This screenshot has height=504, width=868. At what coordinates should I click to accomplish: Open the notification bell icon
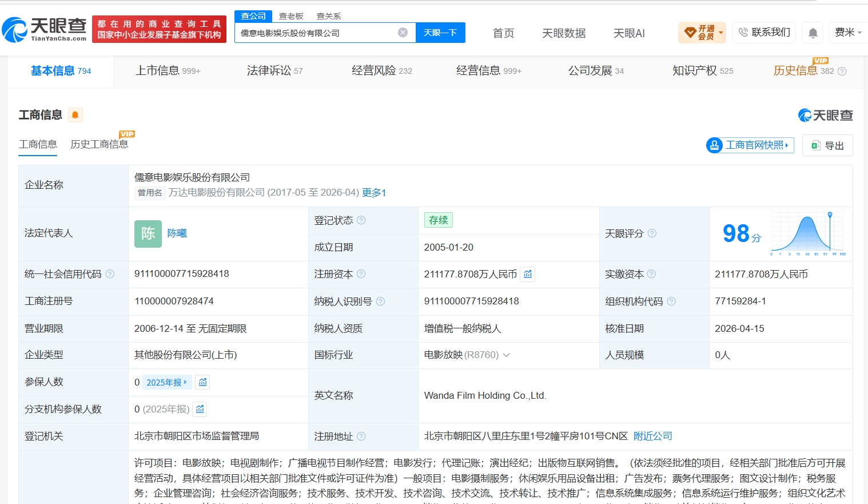coord(813,33)
